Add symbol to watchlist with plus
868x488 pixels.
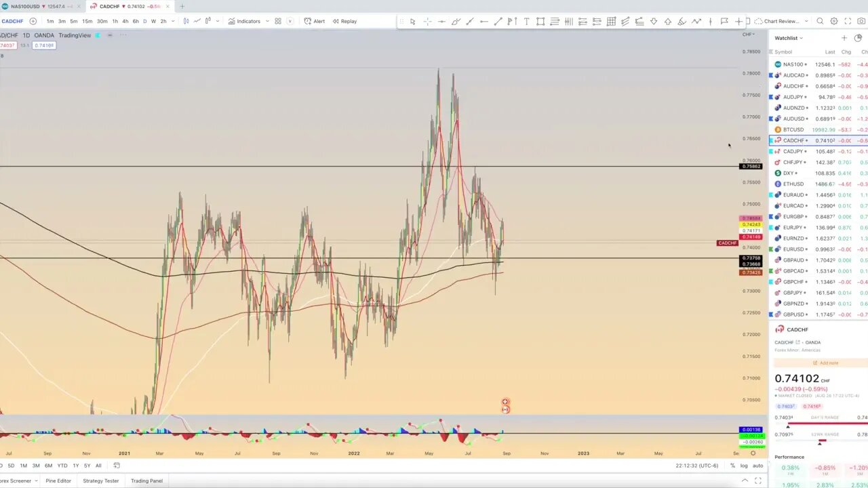click(x=844, y=38)
